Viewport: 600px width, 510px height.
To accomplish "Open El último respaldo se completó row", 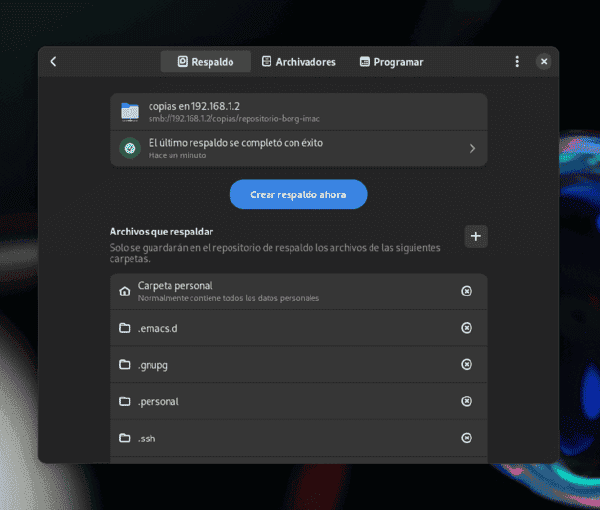I will pos(298,148).
